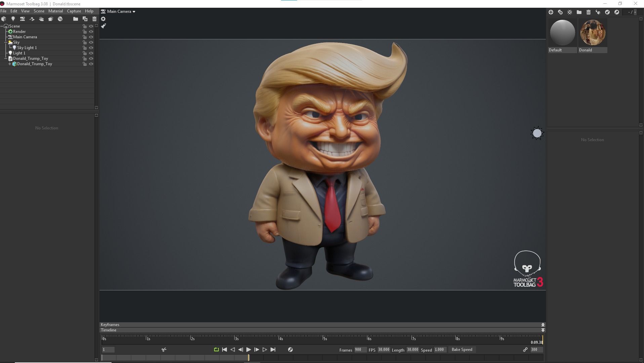Screen dimensions: 644x363
Task: Click the material thumbnail size plus control
Action: click(x=635, y=12)
